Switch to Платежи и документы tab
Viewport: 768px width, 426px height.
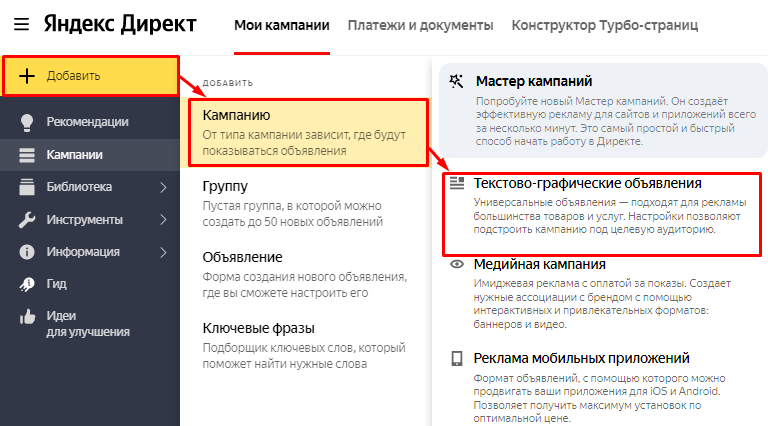(x=419, y=24)
